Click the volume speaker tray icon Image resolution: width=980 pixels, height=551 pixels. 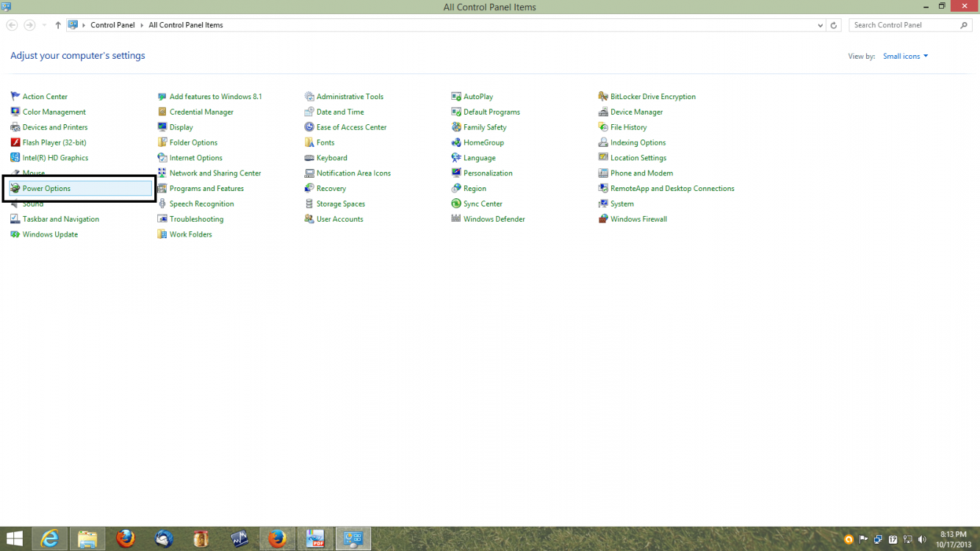(x=922, y=540)
